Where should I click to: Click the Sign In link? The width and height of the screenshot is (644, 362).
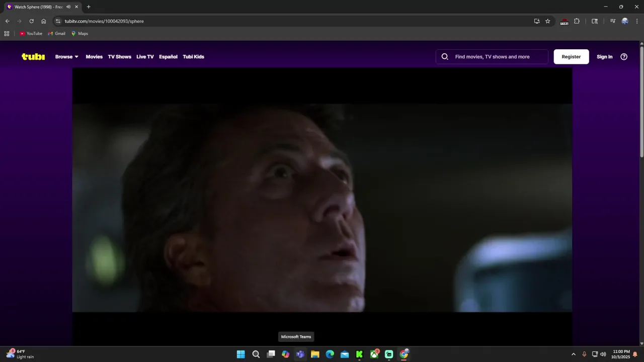(604, 57)
